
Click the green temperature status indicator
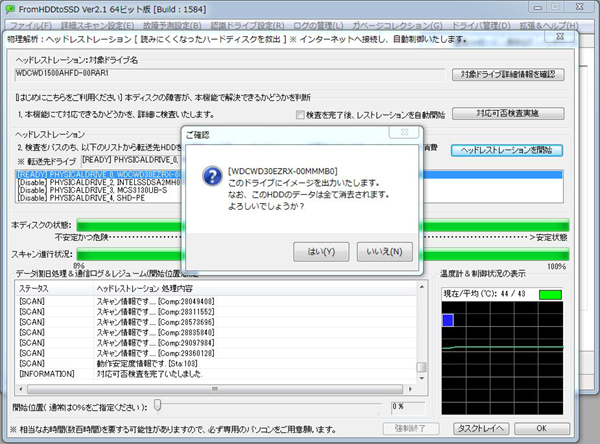tap(550, 294)
